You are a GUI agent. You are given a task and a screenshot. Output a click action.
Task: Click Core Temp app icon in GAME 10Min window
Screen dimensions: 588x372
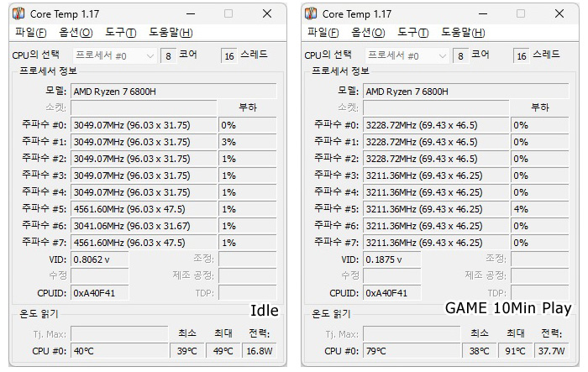coord(311,13)
